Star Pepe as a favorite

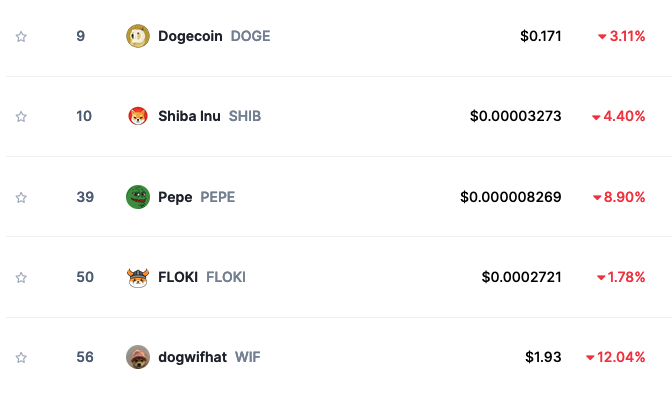(21, 197)
